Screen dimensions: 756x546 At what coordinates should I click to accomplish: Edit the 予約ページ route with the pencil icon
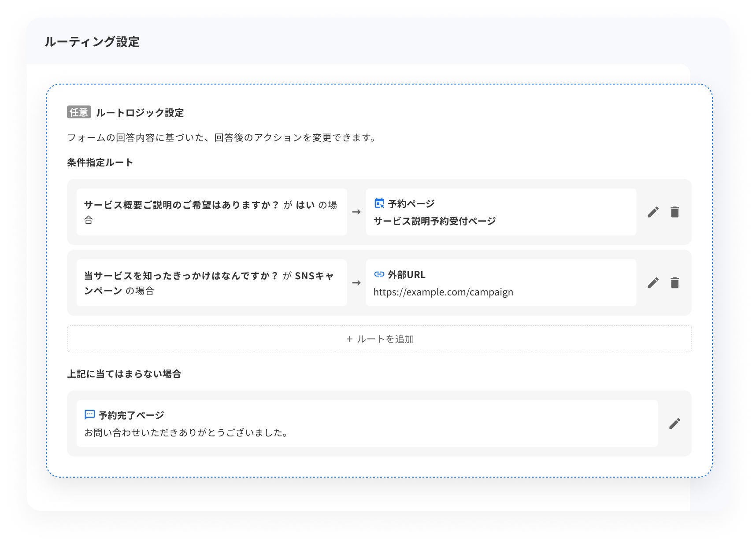pyautogui.click(x=653, y=212)
